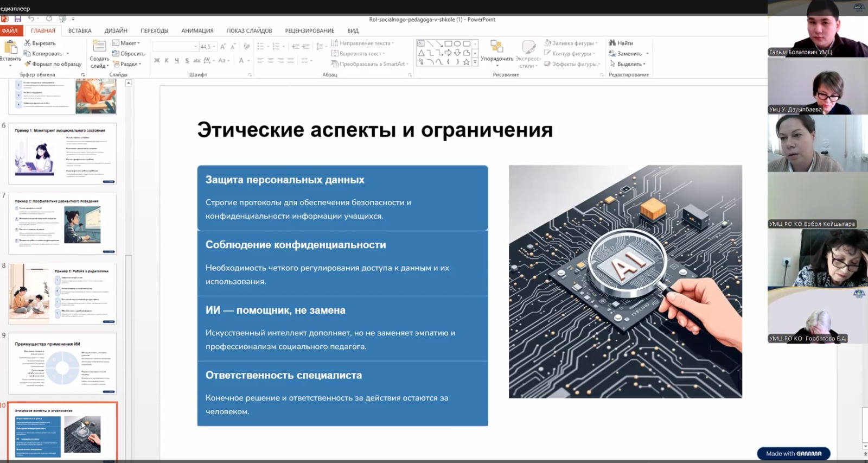Center text in Абзац group
This screenshot has height=463, width=868.
(271, 61)
